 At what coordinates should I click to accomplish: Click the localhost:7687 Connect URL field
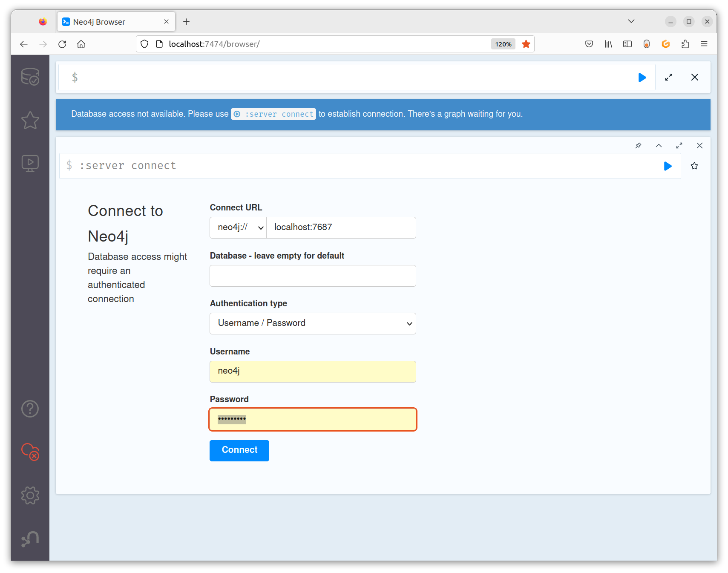click(x=341, y=227)
